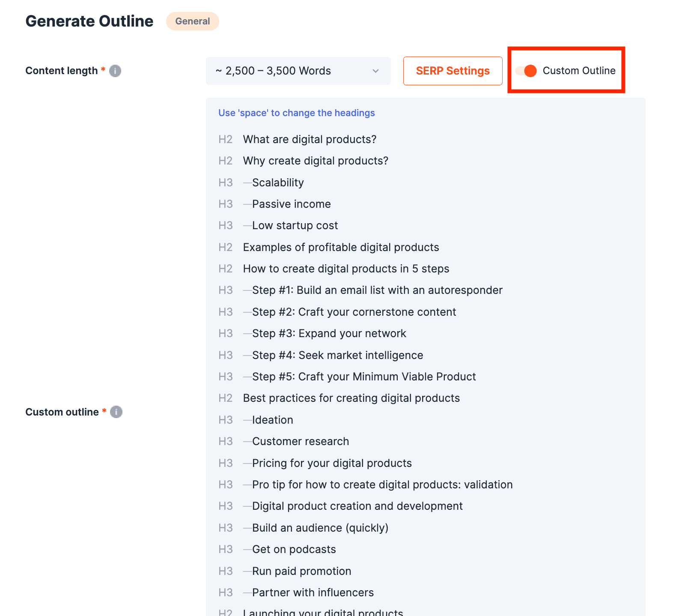Click the Ideation subheading
Image resolution: width=673 pixels, height=616 pixels.
(272, 420)
